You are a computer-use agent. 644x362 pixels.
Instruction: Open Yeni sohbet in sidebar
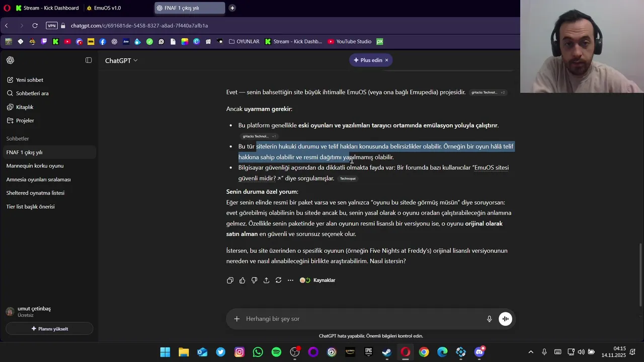[49, 80]
